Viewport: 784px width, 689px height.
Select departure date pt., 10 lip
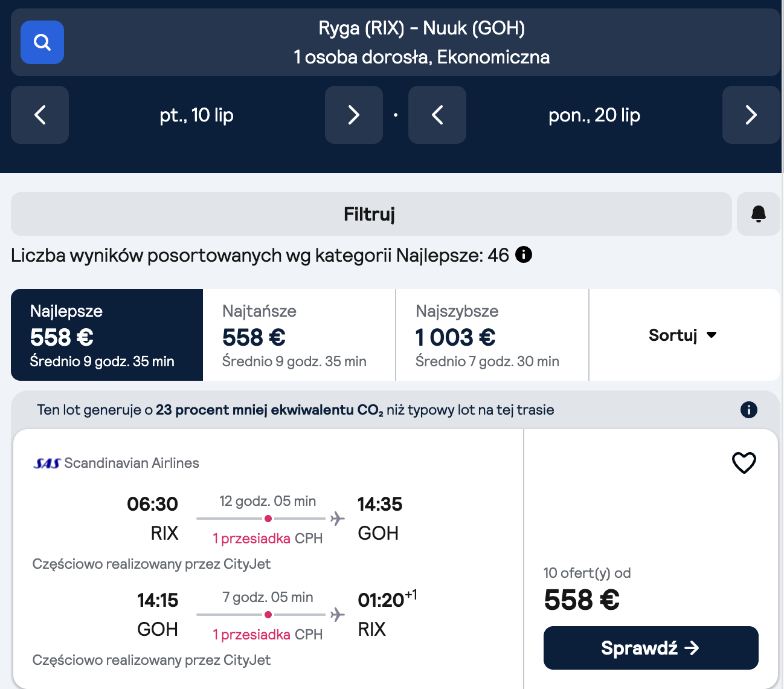pyautogui.click(x=196, y=115)
